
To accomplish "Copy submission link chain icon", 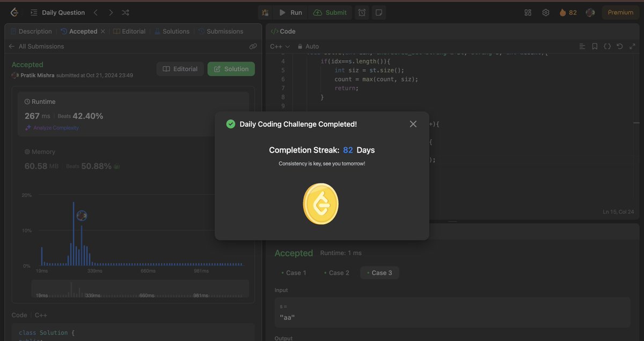I will pos(253,46).
